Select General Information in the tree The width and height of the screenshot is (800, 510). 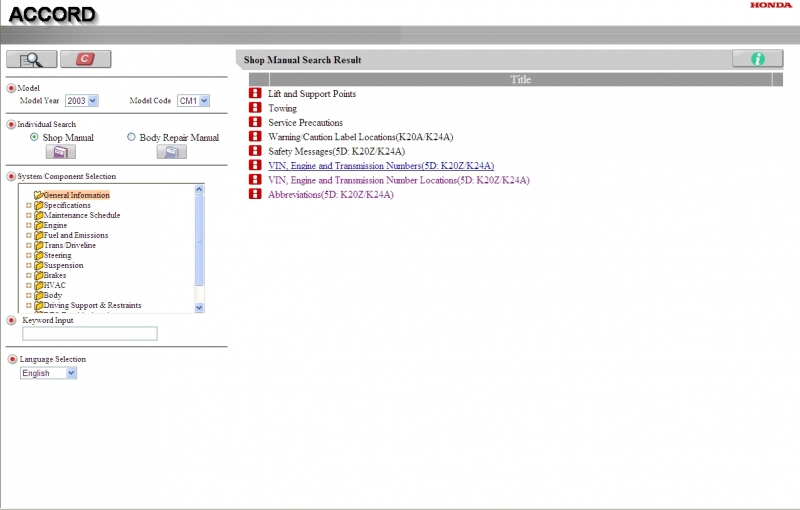(77, 195)
